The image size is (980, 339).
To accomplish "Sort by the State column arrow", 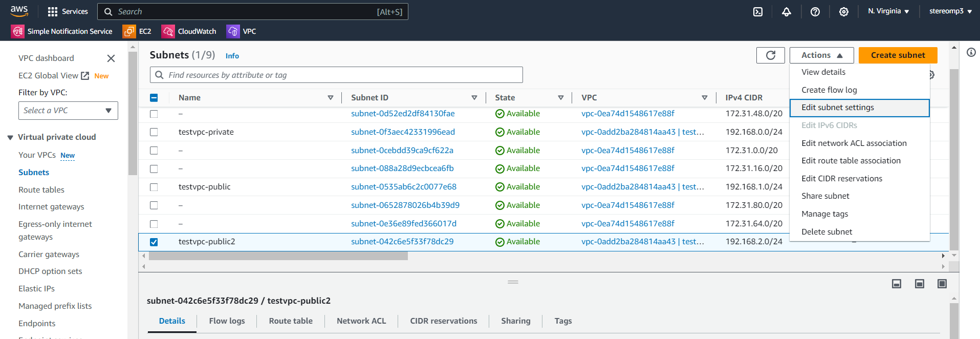I will [561, 98].
